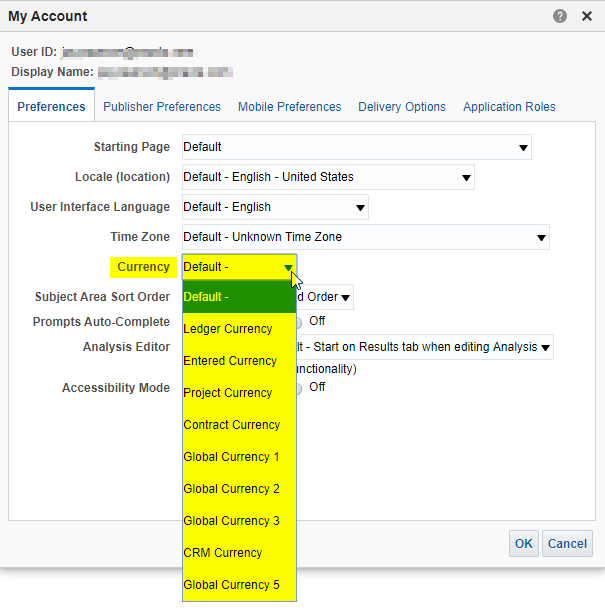
Task: Select Off for Prompts Auto-Complete
Action: point(300,322)
